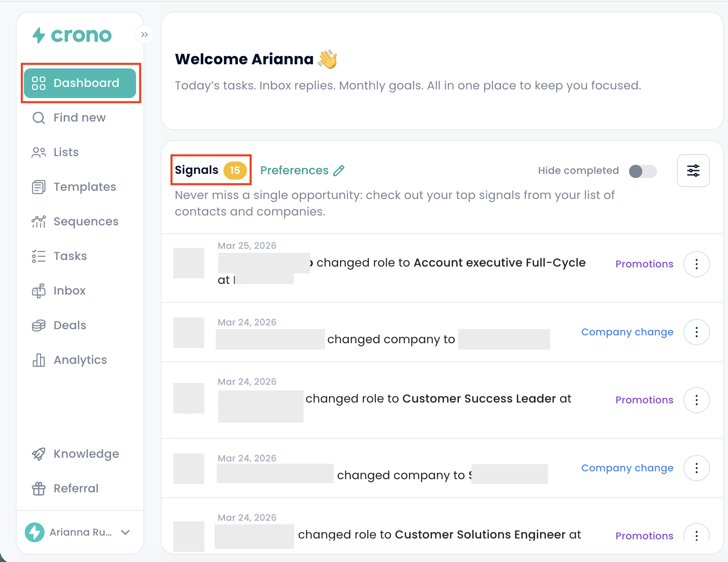Open the Dashboard menu item
Image resolution: width=728 pixels, height=562 pixels.
click(80, 83)
